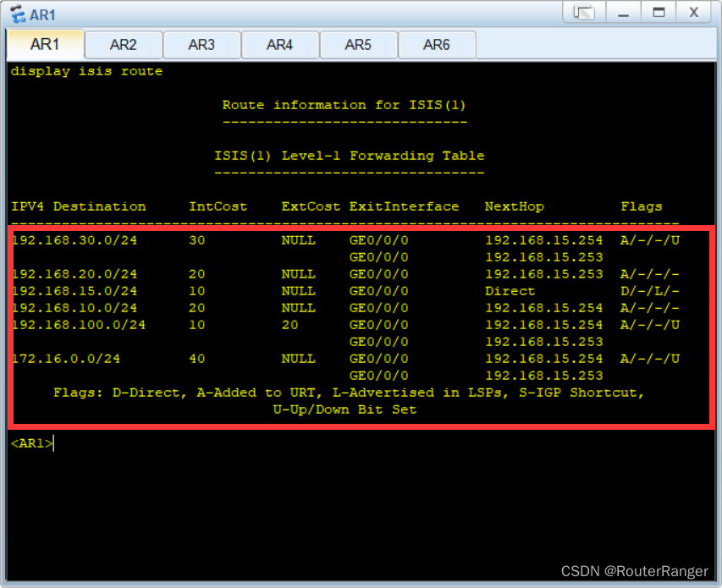Image resolution: width=722 pixels, height=588 pixels.
Task: Click the 'display isis route' command text
Action: coord(86,71)
